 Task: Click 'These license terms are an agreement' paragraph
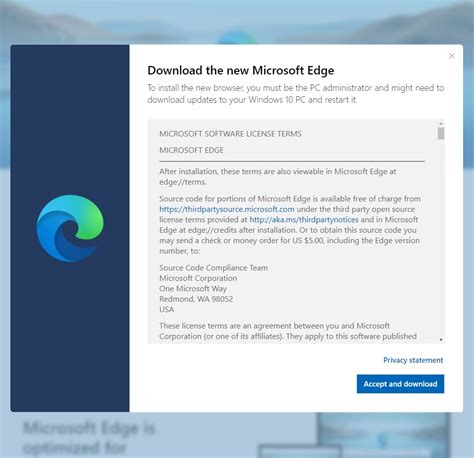click(288, 331)
